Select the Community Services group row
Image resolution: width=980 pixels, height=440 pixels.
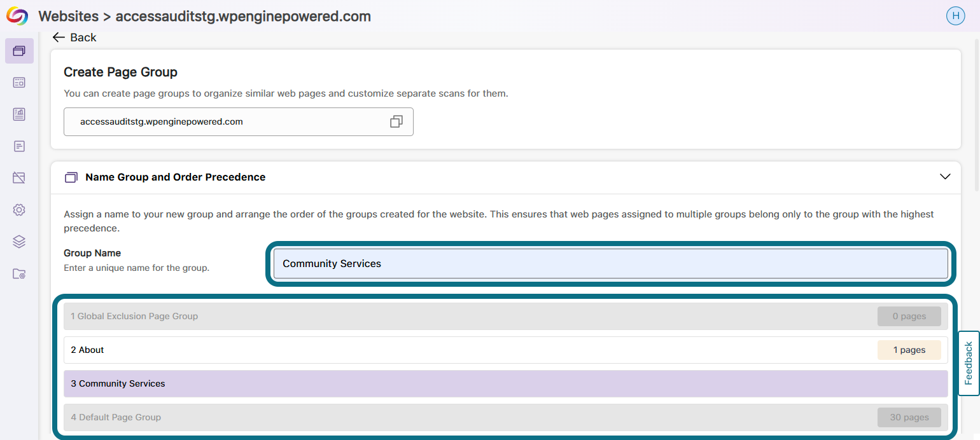tap(506, 383)
